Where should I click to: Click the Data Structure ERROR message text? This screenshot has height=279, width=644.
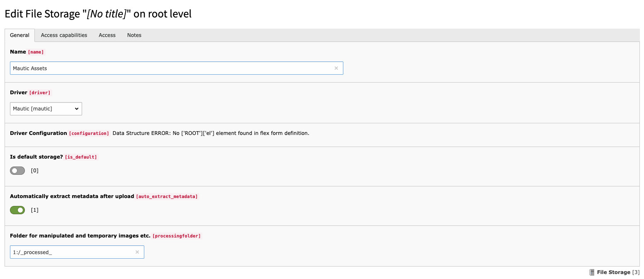[x=211, y=133]
